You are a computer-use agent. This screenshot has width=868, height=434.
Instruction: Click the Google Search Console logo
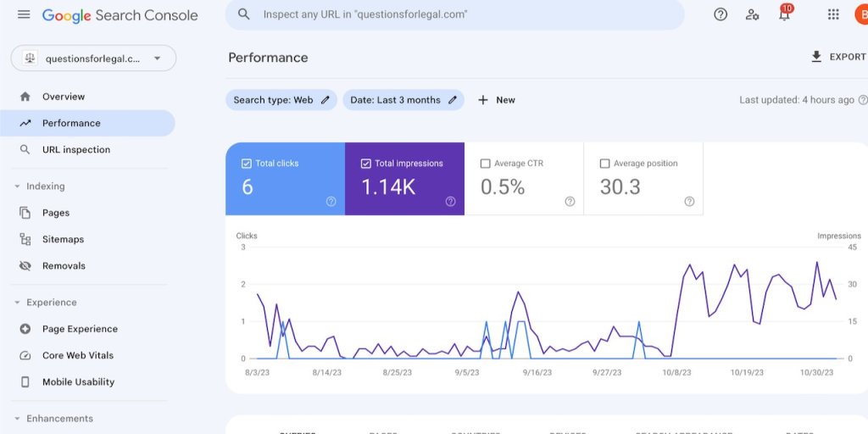120,15
